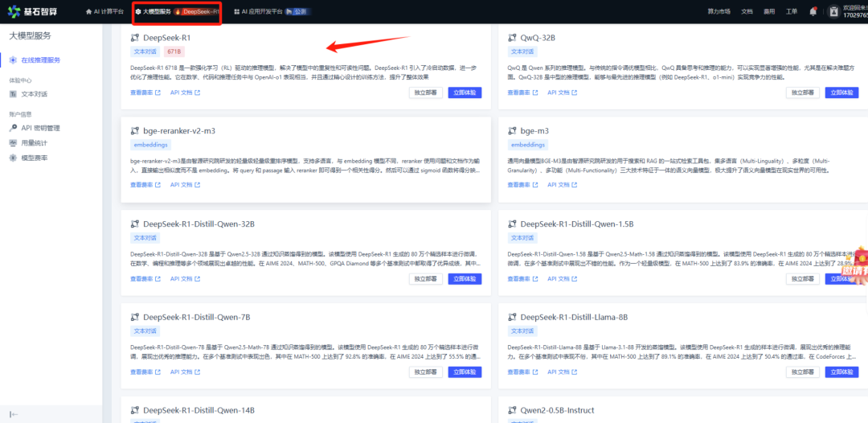Click the model icon beside QwQ-32B
Screen dimensions: 868x423
[512, 39]
